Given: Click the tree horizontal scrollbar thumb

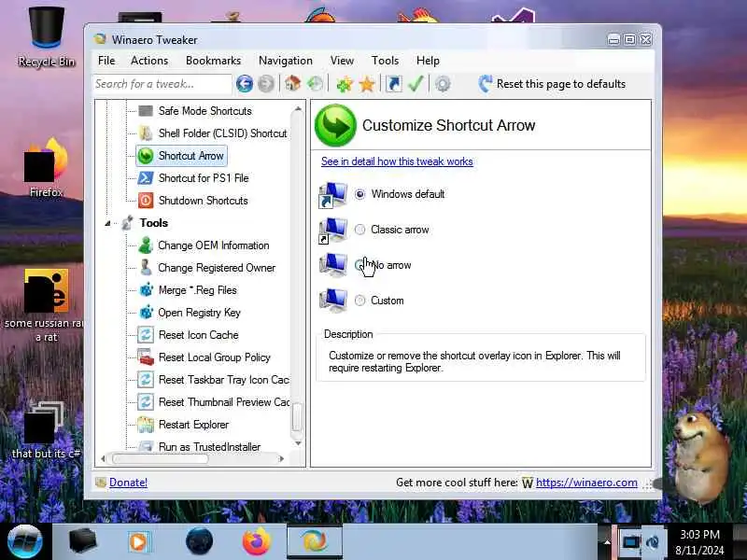Looking at the screenshot, I should click(x=160, y=459).
